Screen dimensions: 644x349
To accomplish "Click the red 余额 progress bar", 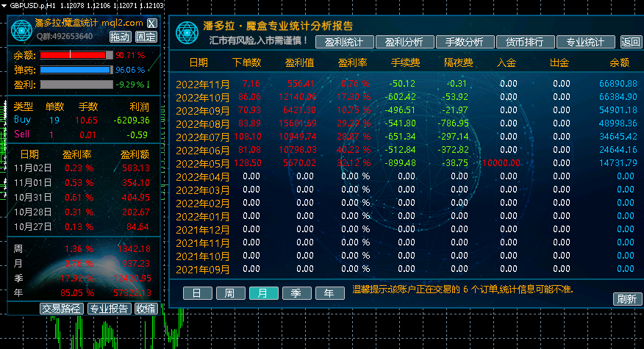I will (x=76, y=55).
